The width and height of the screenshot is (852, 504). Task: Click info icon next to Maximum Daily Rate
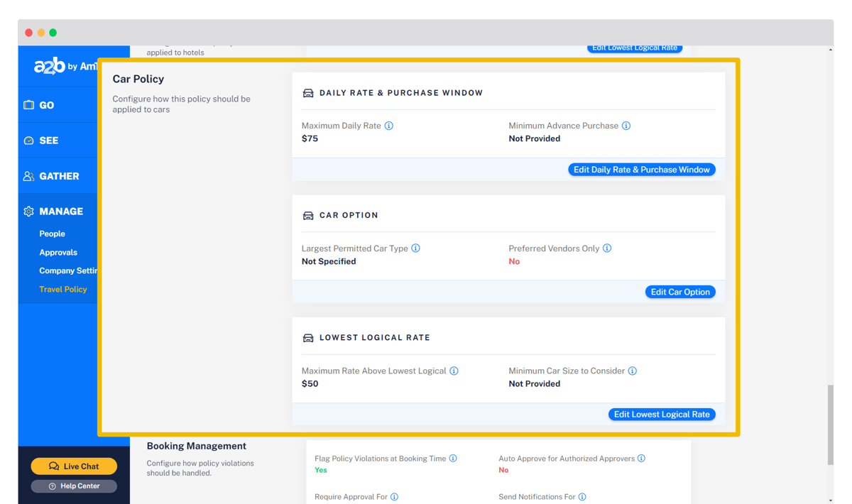coord(388,126)
